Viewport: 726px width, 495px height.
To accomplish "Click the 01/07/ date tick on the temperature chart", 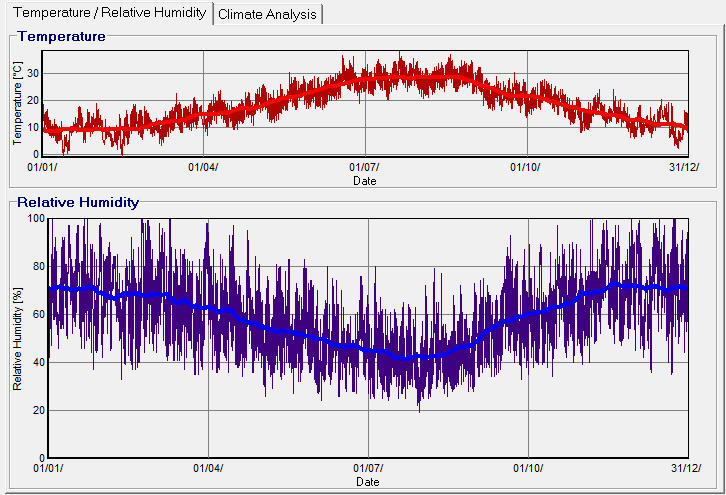I will [364, 167].
